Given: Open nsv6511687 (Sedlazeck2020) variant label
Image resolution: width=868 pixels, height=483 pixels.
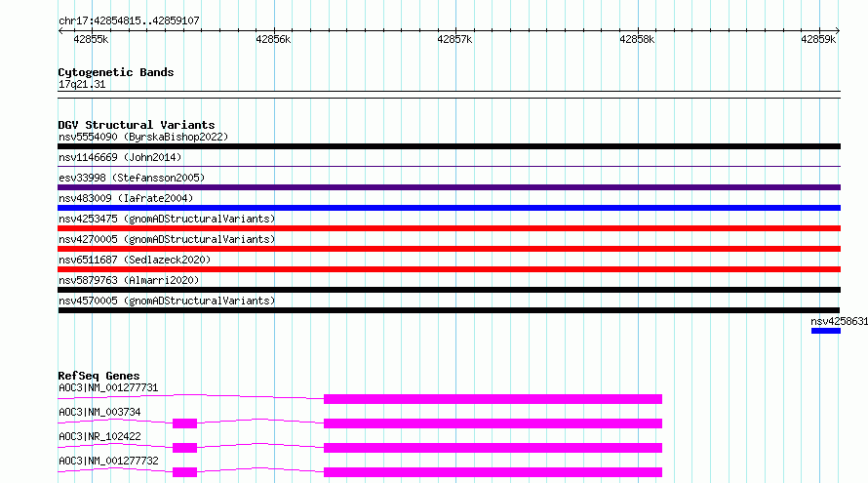Looking at the screenshot, I should pyautogui.click(x=135, y=260).
